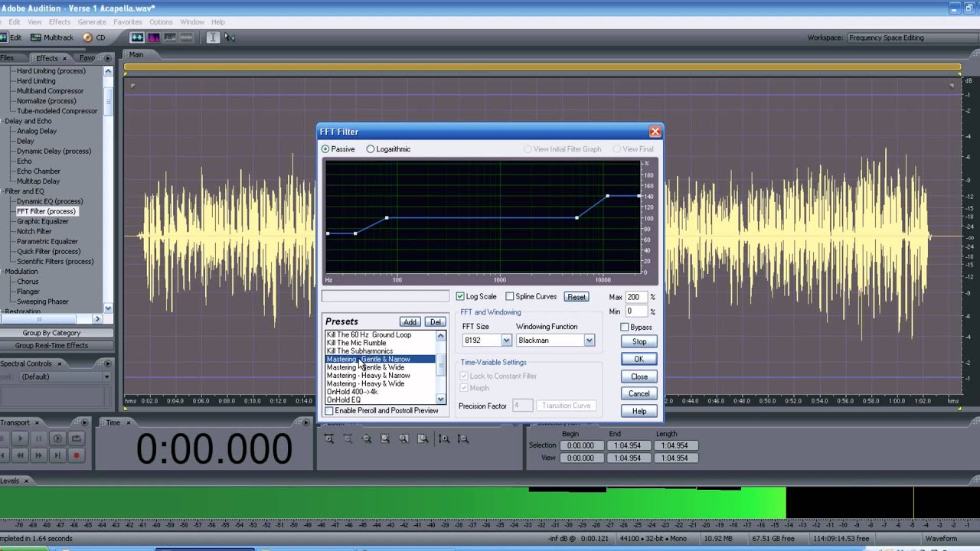980x551 pixels.
Task: Open the Options menu
Action: tap(161, 22)
